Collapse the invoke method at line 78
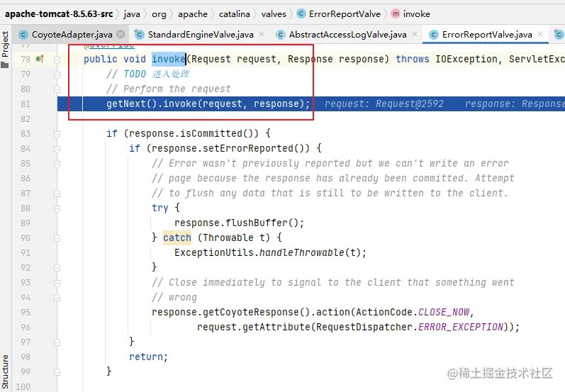565x392 pixels. (57, 60)
